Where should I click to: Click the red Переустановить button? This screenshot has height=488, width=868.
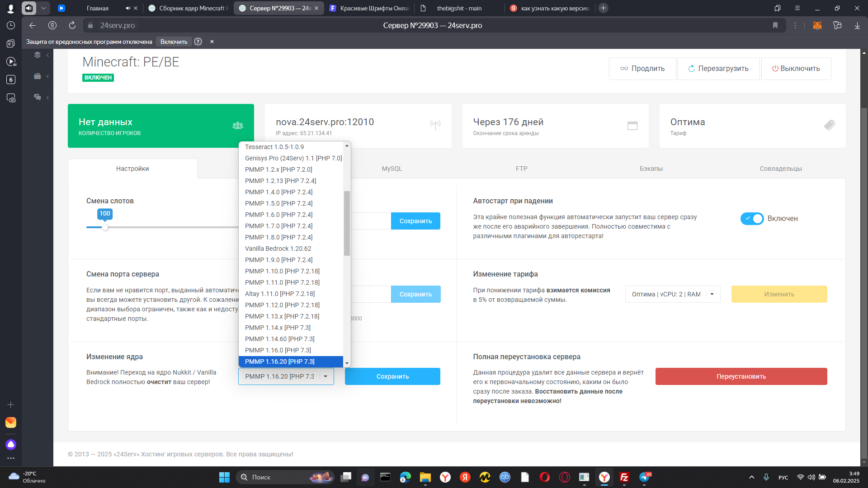point(741,376)
